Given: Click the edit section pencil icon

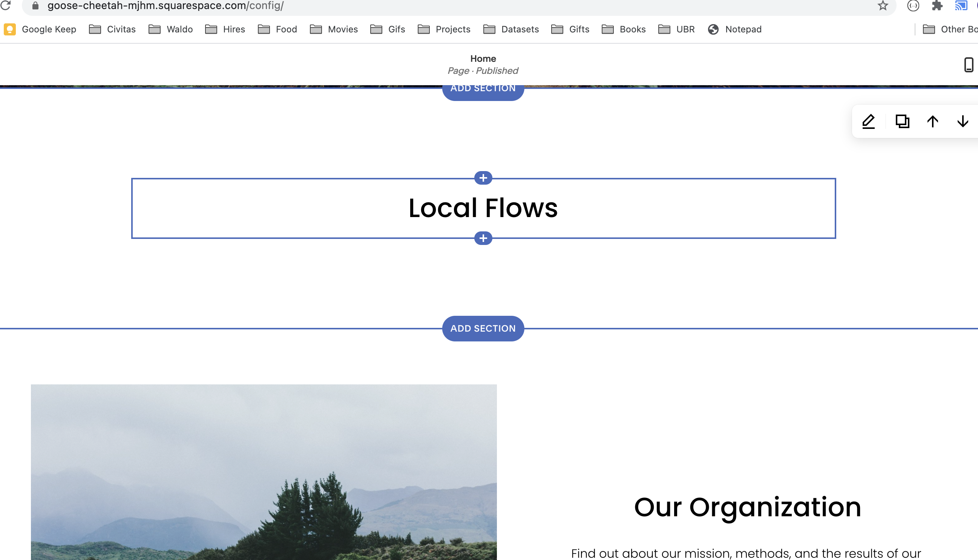Looking at the screenshot, I should (868, 122).
